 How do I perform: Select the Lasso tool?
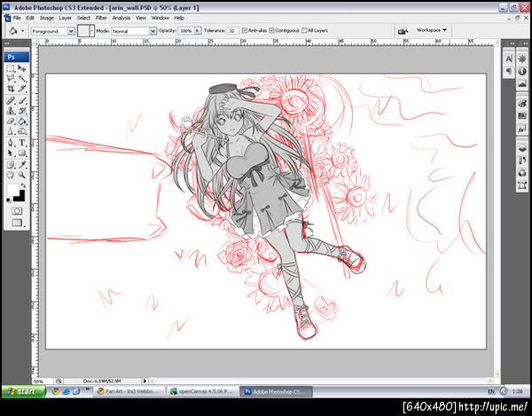point(11,79)
